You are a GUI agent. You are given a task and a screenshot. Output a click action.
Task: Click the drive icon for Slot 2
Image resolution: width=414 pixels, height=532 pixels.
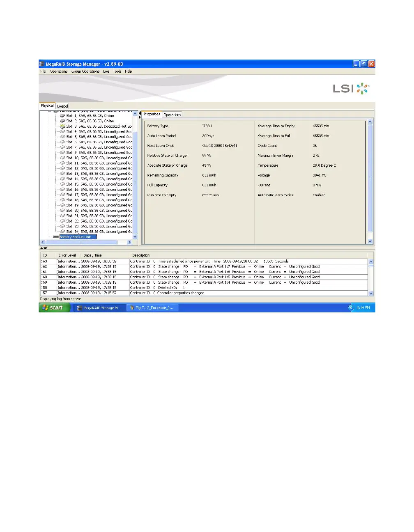point(62,121)
